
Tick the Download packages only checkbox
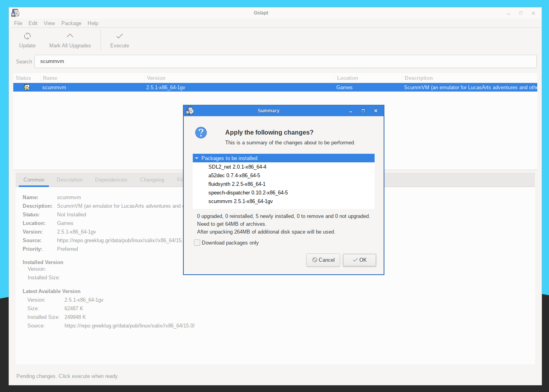(x=197, y=243)
